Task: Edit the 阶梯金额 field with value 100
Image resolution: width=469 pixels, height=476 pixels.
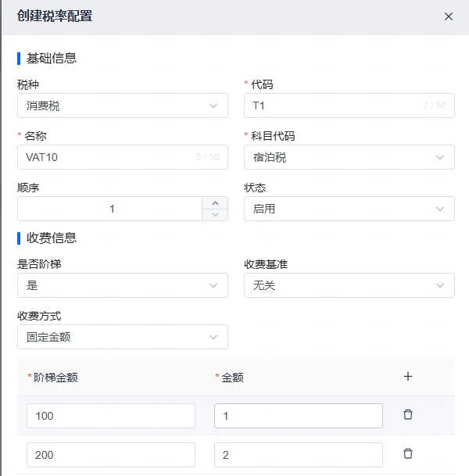Action: (110, 416)
